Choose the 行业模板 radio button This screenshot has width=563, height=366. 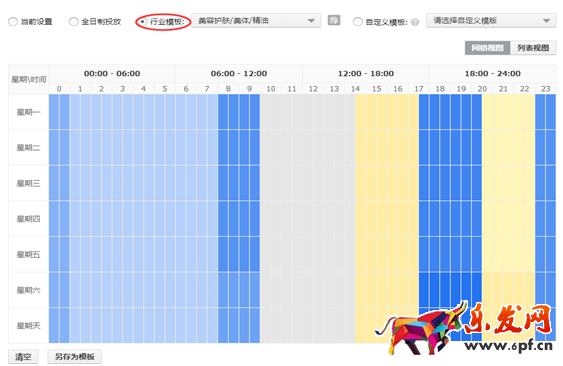(143, 22)
